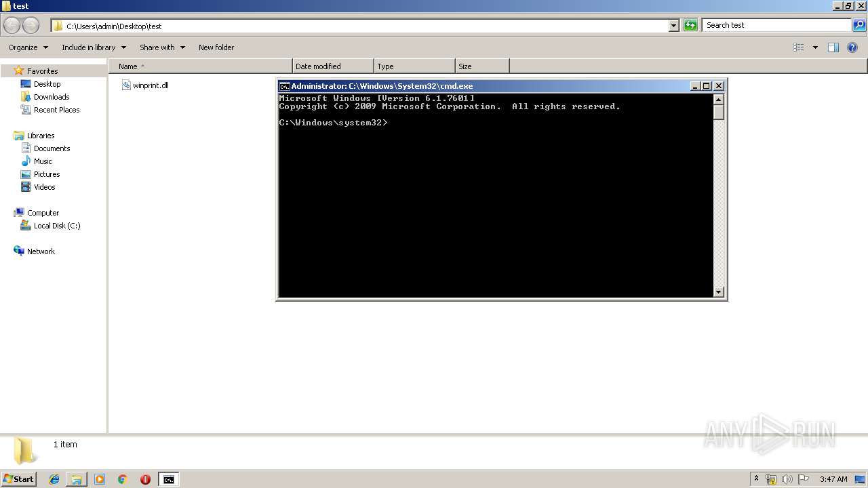
Task: Launch Windows Media Player from taskbar
Action: click(100, 479)
